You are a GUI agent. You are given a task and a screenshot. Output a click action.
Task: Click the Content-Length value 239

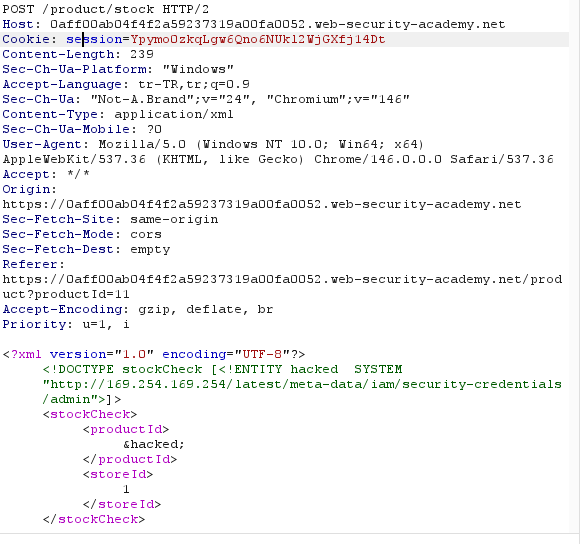click(142, 54)
